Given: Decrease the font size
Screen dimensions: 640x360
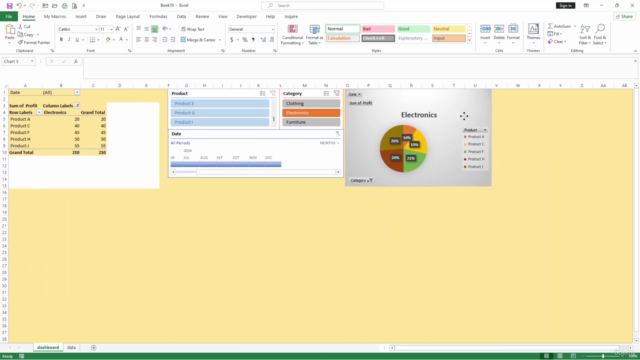Looking at the screenshot, I should pos(126,29).
